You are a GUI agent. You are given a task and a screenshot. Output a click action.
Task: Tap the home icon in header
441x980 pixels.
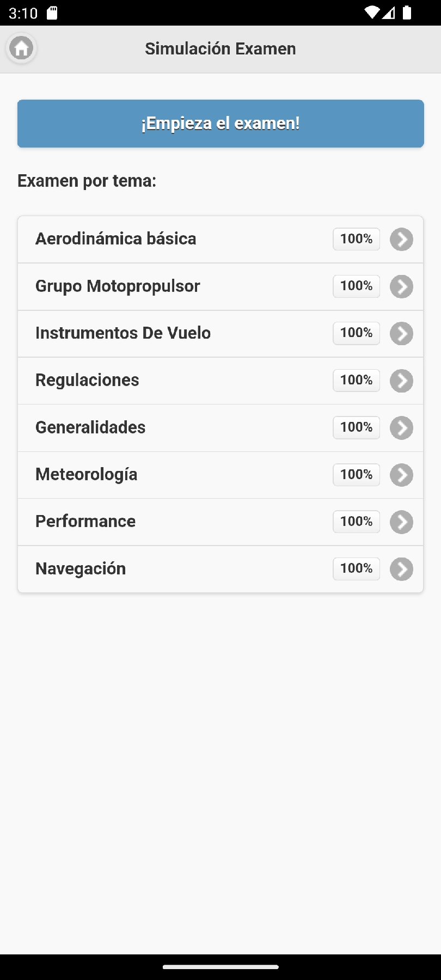(21, 48)
